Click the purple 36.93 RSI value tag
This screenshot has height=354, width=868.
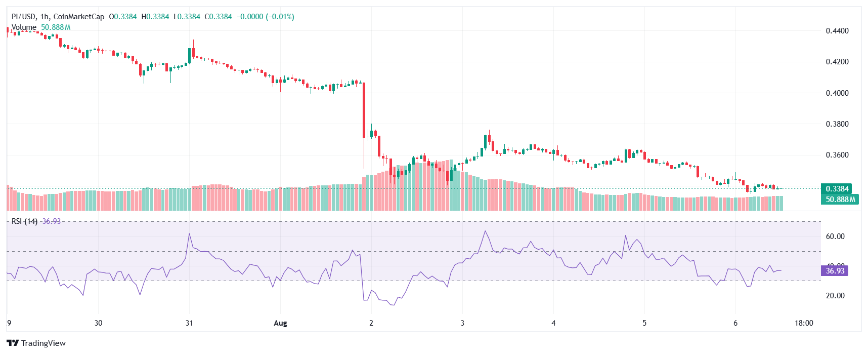tap(835, 271)
